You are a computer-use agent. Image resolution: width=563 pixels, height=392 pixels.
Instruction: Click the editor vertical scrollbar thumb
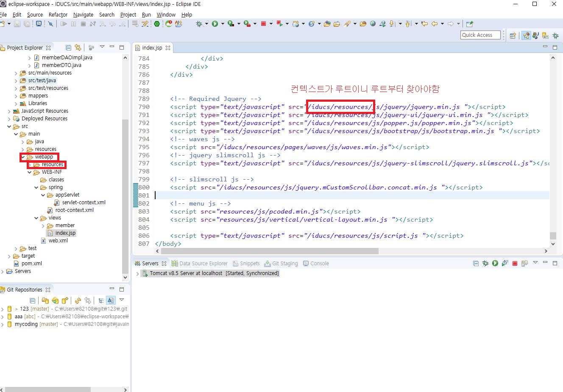(x=553, y=236)
